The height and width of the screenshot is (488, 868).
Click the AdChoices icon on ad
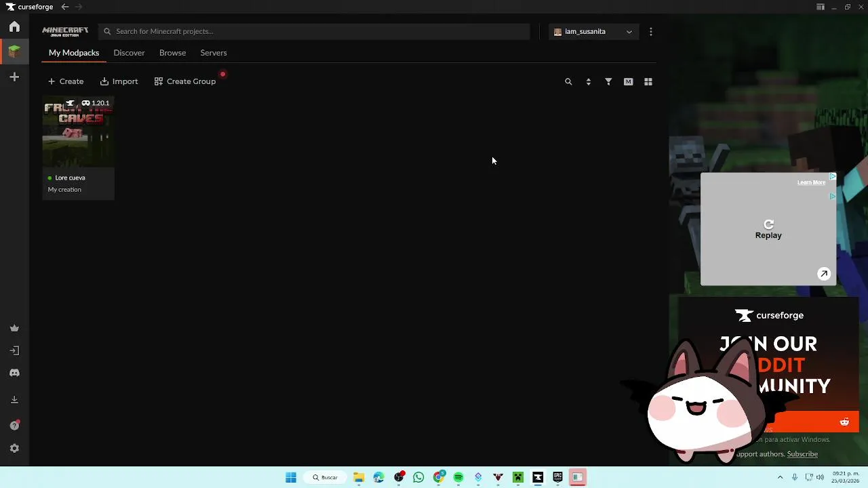(x=833, y=177)
